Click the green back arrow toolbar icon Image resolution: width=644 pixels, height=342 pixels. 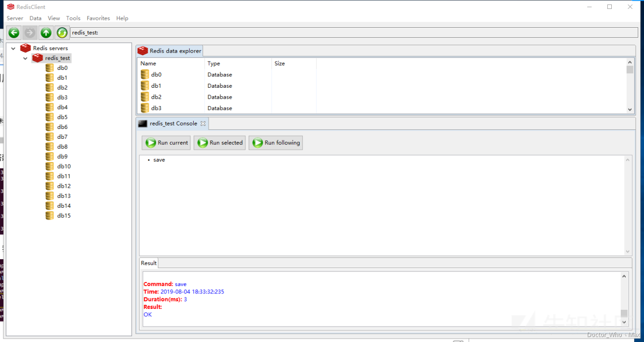(x=14, y=33)
